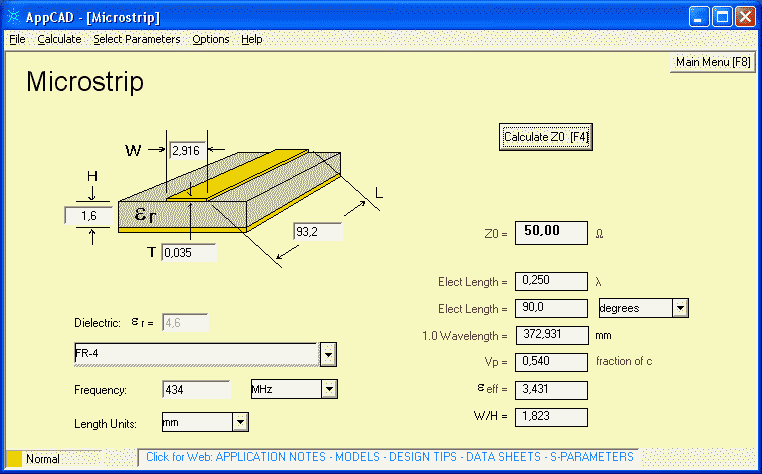
Task: Click the W/H ratio value 1,823
Action: 551,417
